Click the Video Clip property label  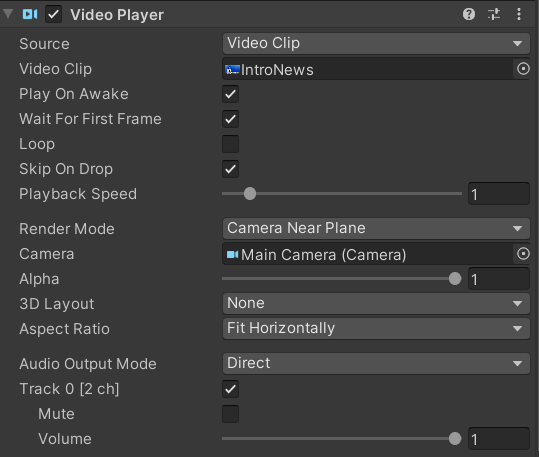(x=56, y=69)
